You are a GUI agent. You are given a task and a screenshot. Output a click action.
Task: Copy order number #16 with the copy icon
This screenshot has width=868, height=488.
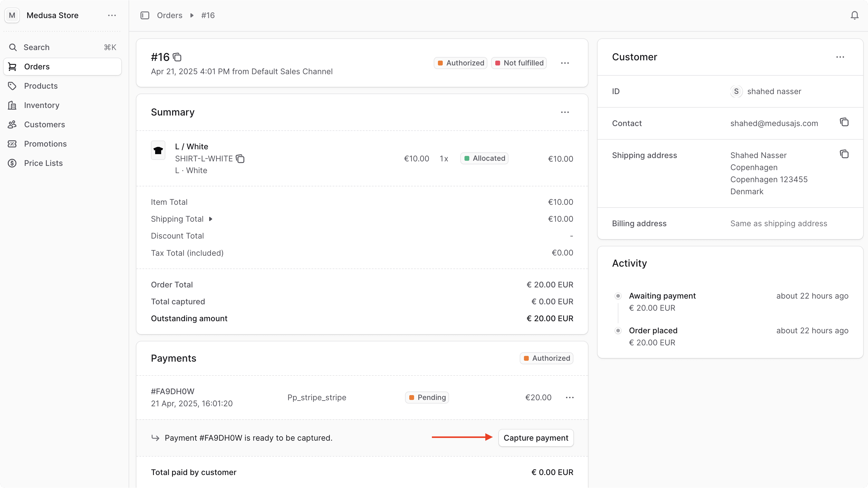177,57
